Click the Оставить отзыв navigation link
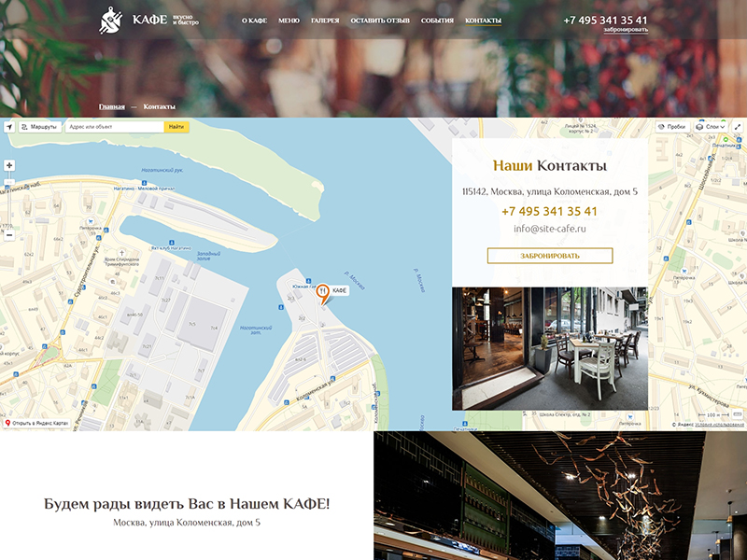 point(380,21)
